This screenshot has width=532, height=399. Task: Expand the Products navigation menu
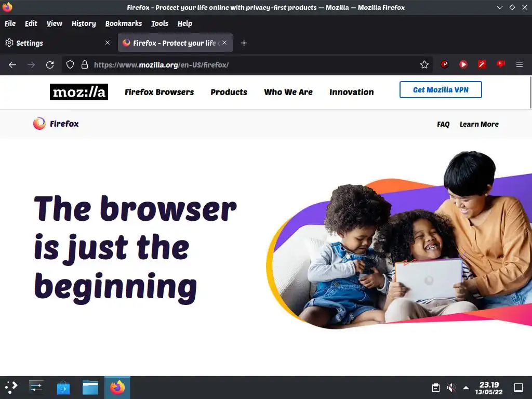pyautogui.click(x=229, y=92)
